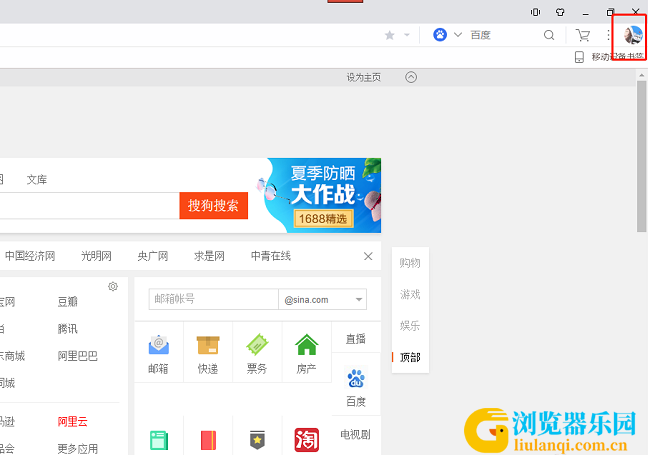Click the 搜狗搜索 button
650x455 pixels.
click(213, 206)
